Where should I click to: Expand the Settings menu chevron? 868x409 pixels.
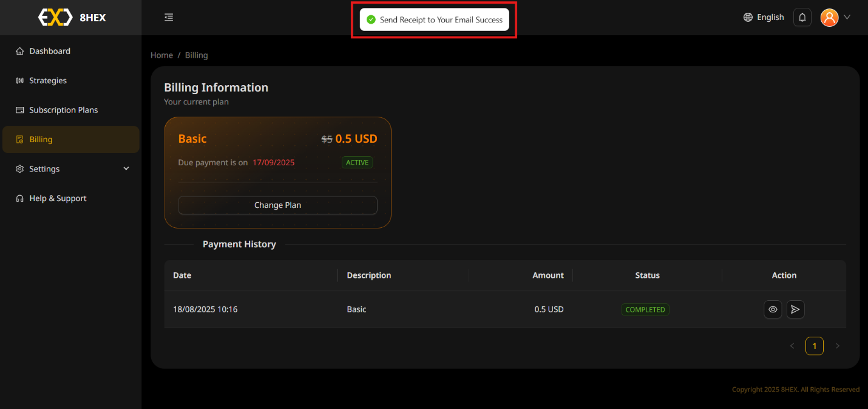pyautogui.click(x=126, y=168)
